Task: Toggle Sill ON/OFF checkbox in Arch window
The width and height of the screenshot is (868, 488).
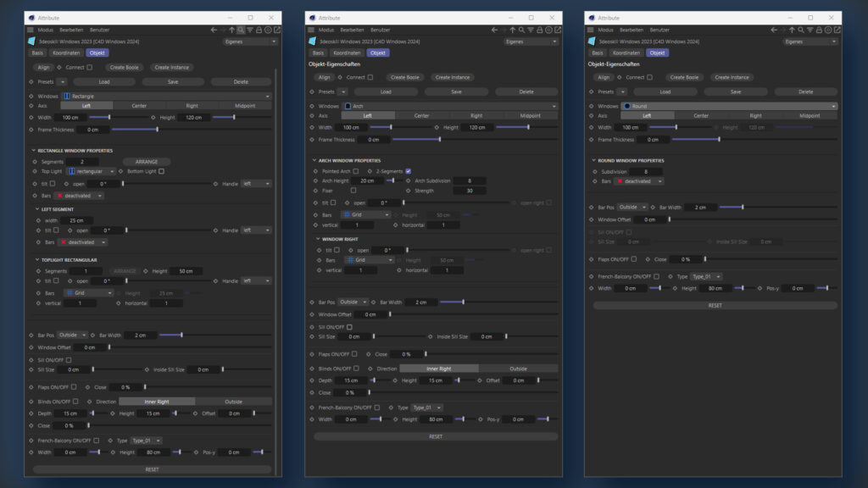Action: pyautogui.click(x=349, y=327)
